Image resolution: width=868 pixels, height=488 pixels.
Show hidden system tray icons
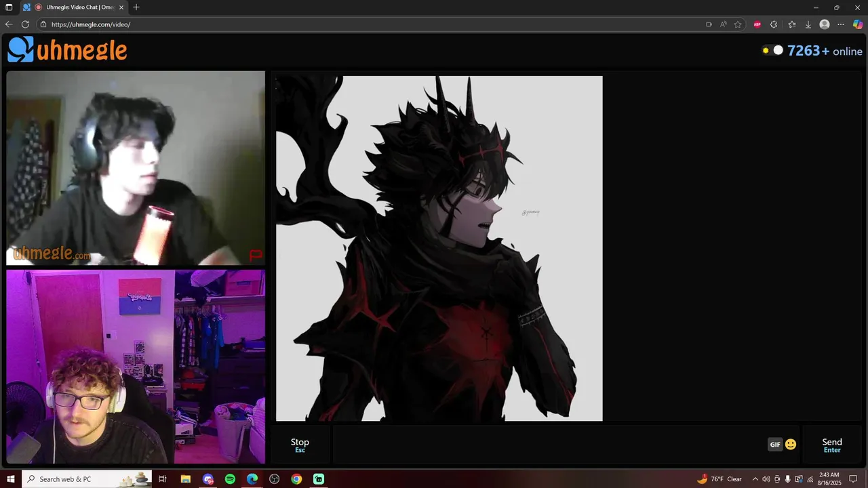coord(755,479)
